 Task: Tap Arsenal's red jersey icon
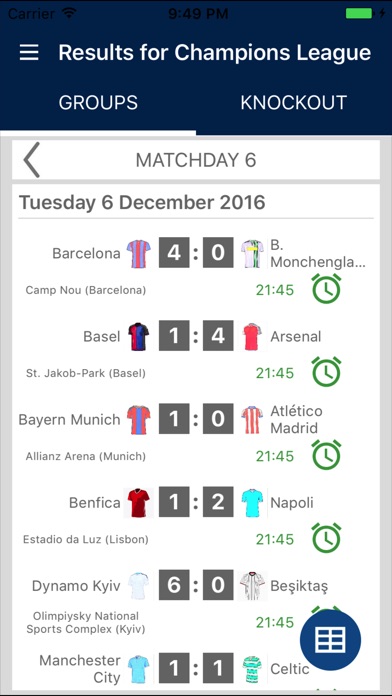click(252, 336)
